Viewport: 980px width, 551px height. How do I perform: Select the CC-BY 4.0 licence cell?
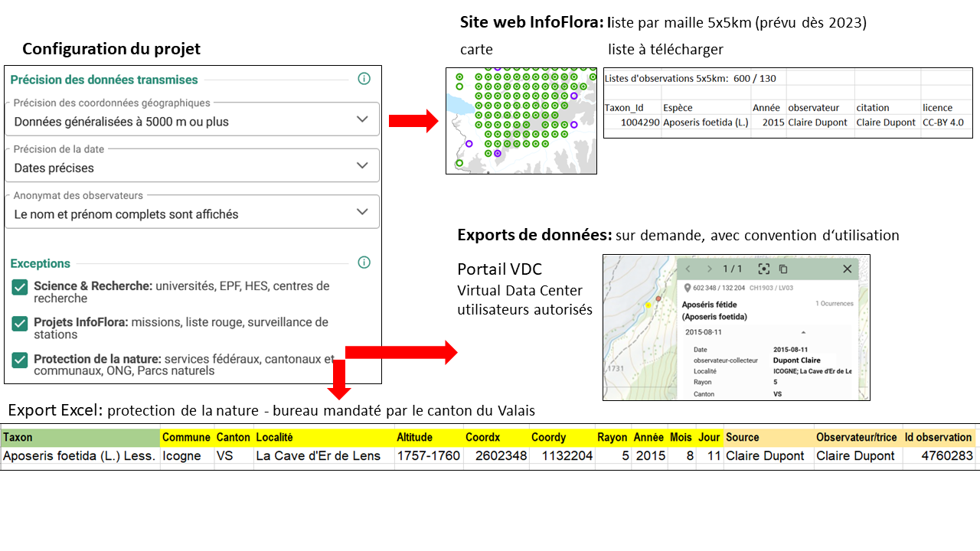946,122
